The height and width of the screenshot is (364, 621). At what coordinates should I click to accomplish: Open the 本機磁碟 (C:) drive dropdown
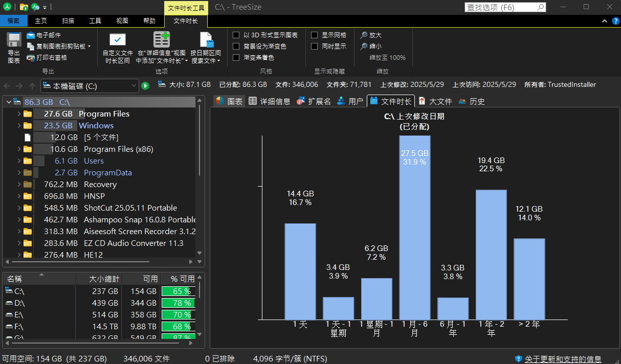pyautogui.click(x=134, y=86)
